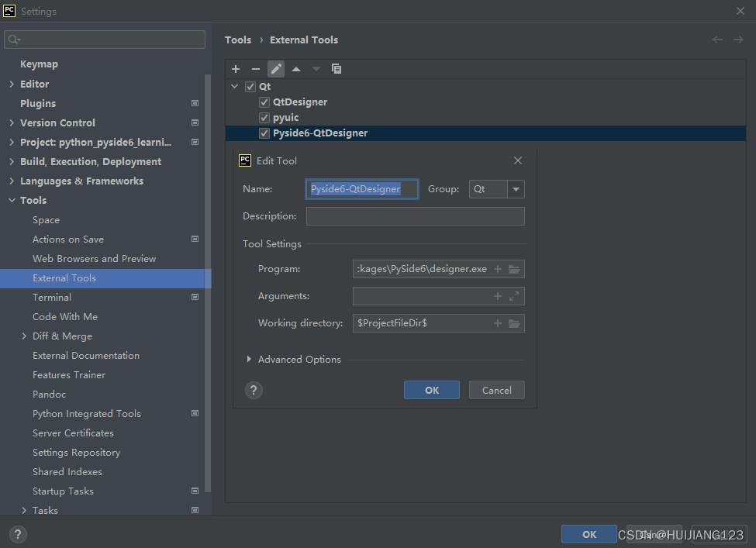Screen dimensions: 756x548
Task: Click the settings sidebar scrollbar
Action: (x=208, y=283)
